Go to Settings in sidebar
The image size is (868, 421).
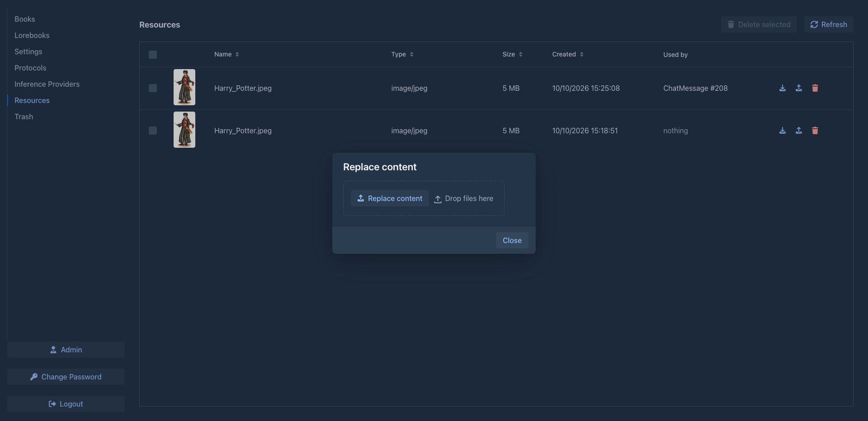click(x=28, y=51)
